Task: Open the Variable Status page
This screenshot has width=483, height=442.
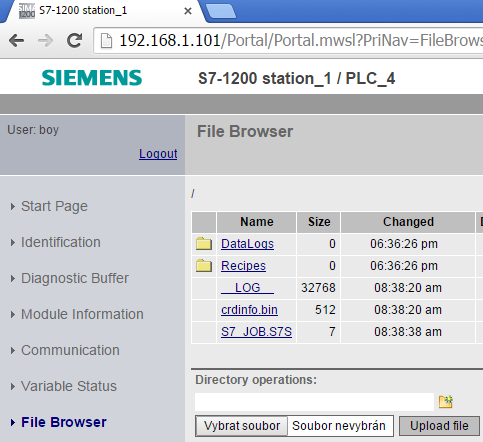Action: (69, 386)
